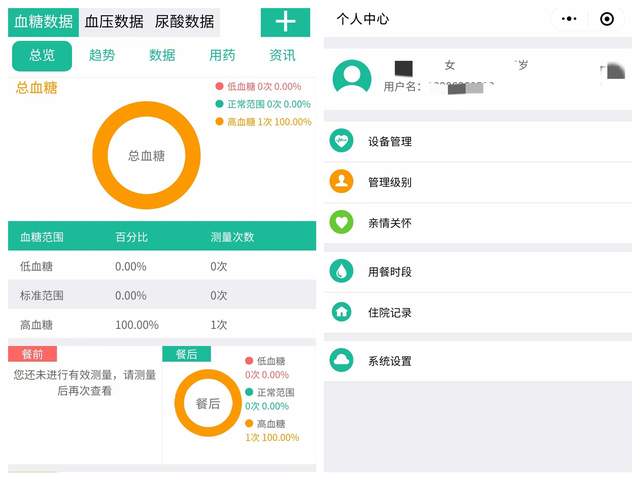
Task: Click the 血糖范围 column header
Action: [42, 237]
